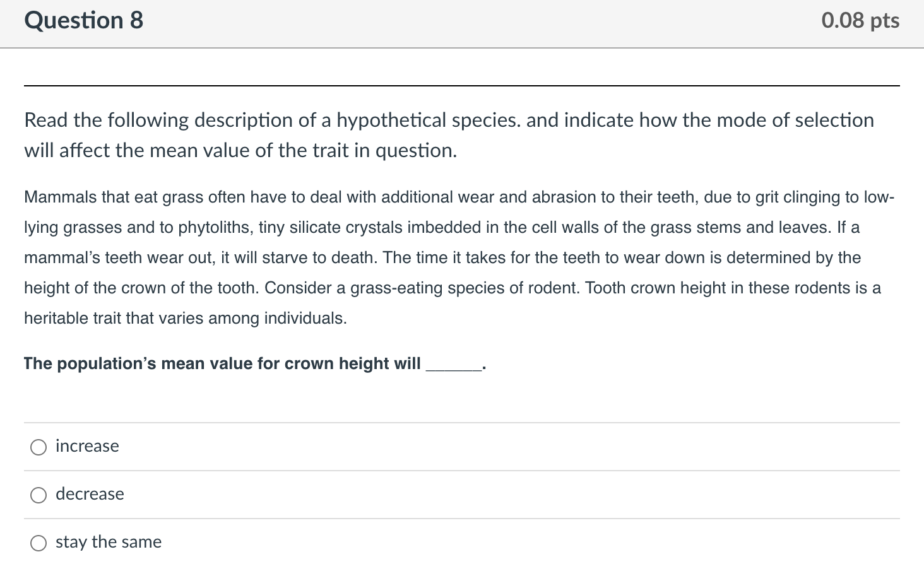This screenshot has height=588, width=924.
Task: Click the "decrease" answer label
Action: click(89, 494)
